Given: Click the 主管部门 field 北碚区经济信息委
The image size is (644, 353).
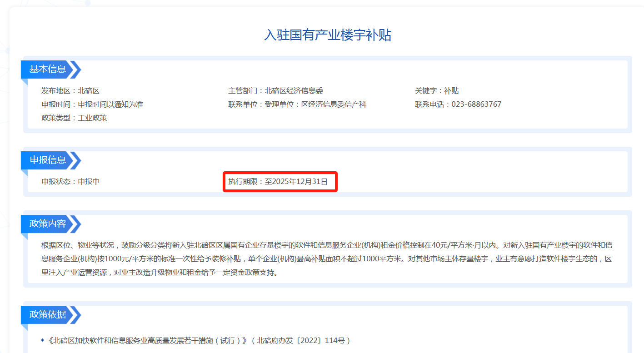Looking at the screenshot, I should pos(294,91).
